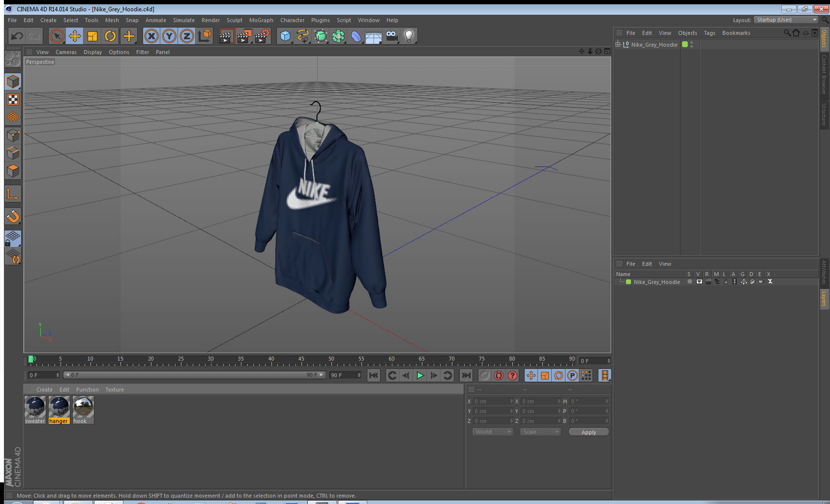Open the MoGraph array modeling icon

point(338,36)
